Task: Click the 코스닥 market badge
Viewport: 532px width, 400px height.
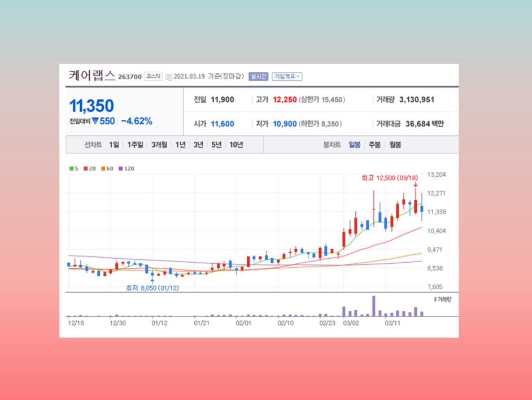Action: point(154,76)
